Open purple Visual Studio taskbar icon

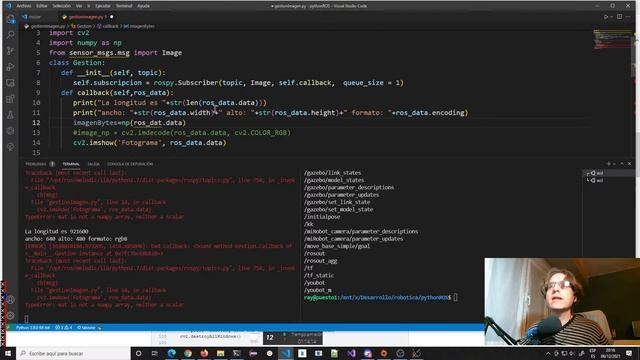(x=351, y=353)
